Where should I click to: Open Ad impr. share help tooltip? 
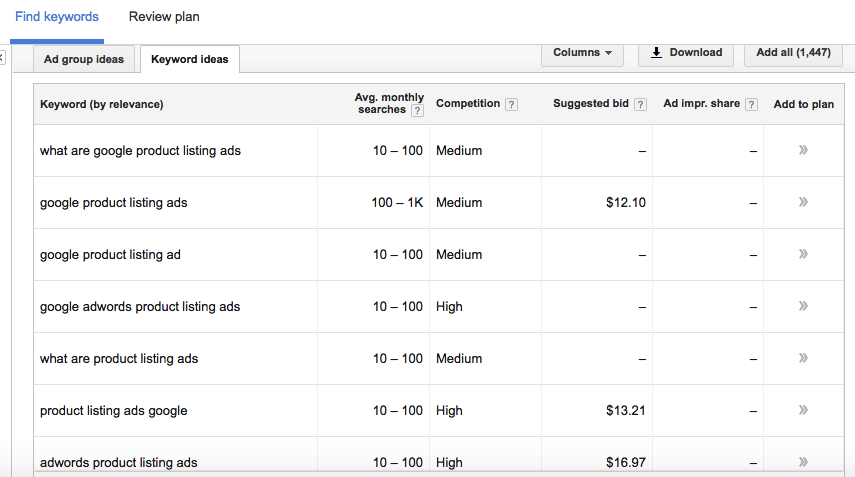pos(751,104)
